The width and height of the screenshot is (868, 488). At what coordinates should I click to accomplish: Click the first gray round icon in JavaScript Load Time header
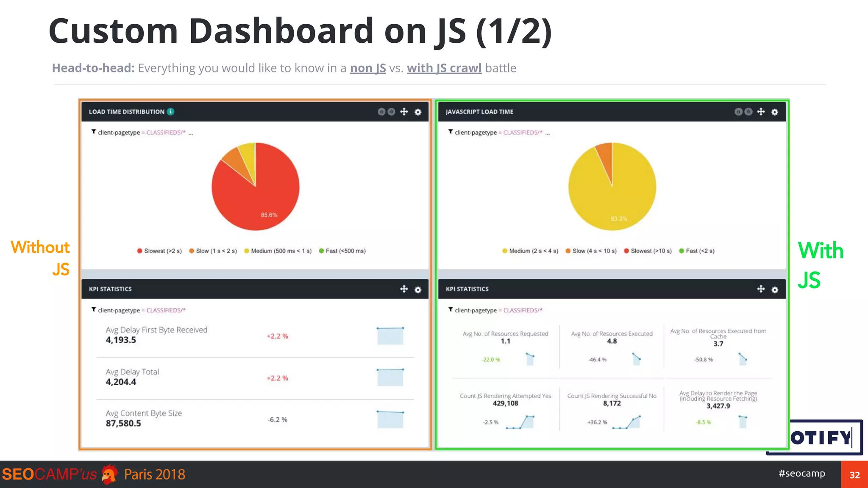coord(738,112)
